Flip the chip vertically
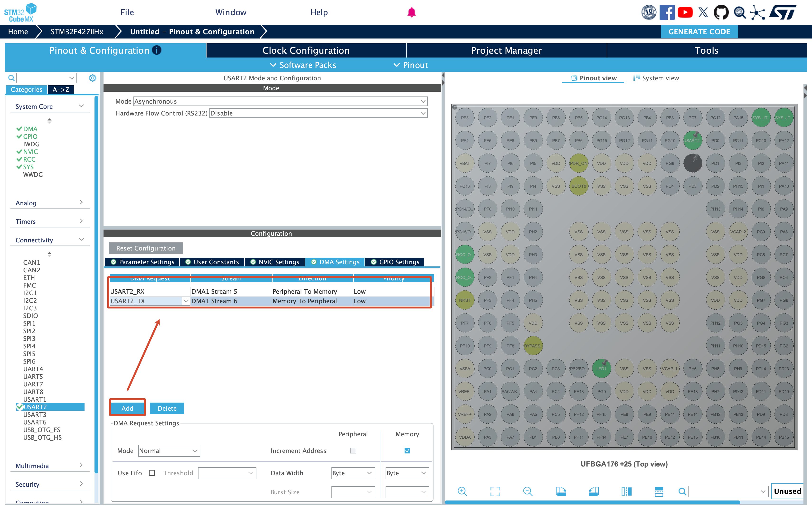 pos(659,491)
